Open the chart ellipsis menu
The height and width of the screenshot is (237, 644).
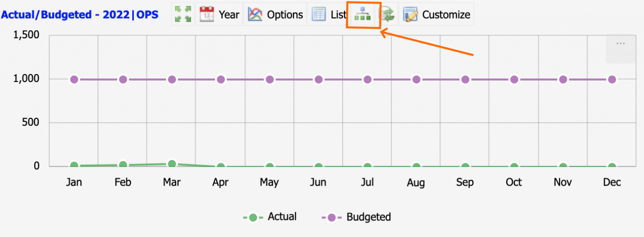[x=620, y=44]
